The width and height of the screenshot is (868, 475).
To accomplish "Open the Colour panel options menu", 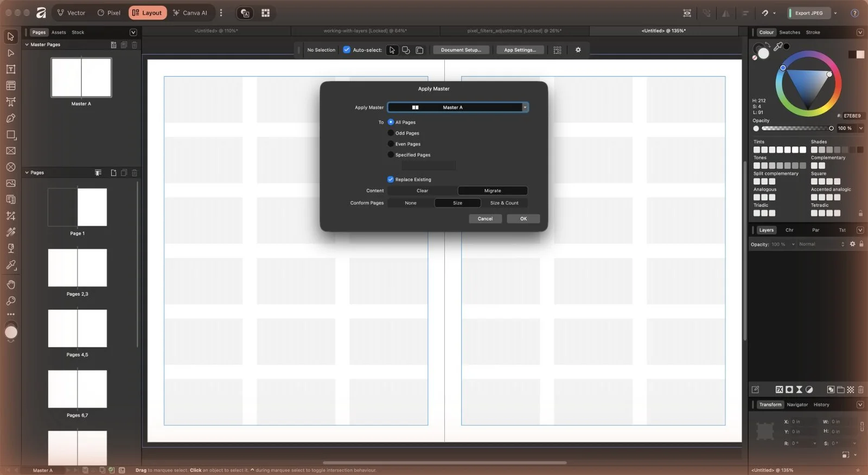I will [860, 33].
